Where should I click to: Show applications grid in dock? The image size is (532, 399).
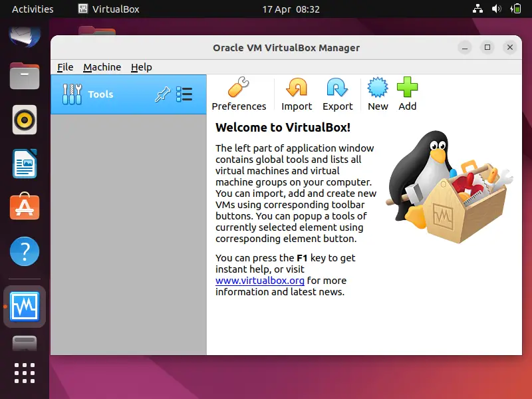(25, 373)
